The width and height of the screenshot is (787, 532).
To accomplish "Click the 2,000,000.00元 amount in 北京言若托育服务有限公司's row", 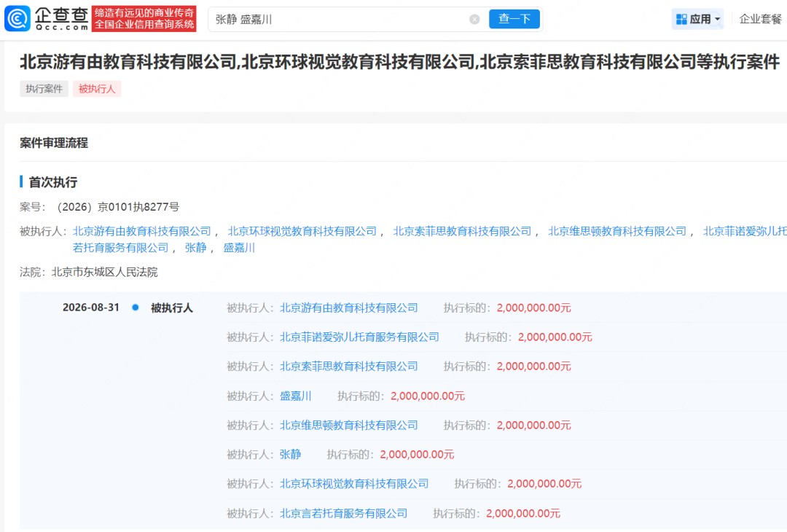I will click(523, 514).
